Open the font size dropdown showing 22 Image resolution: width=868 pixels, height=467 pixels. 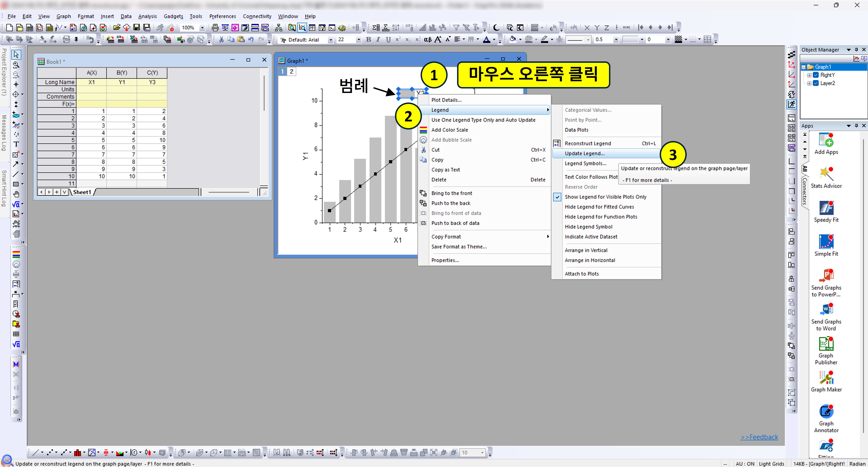pos(358,39)
